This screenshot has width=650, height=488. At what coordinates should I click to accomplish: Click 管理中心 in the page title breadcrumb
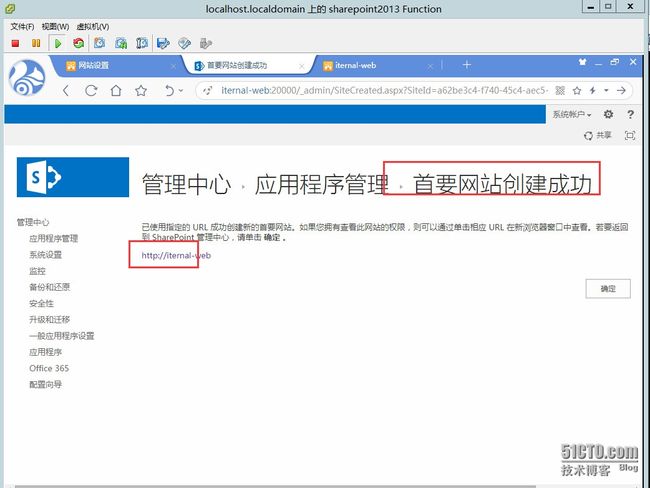tap(187, 184)
